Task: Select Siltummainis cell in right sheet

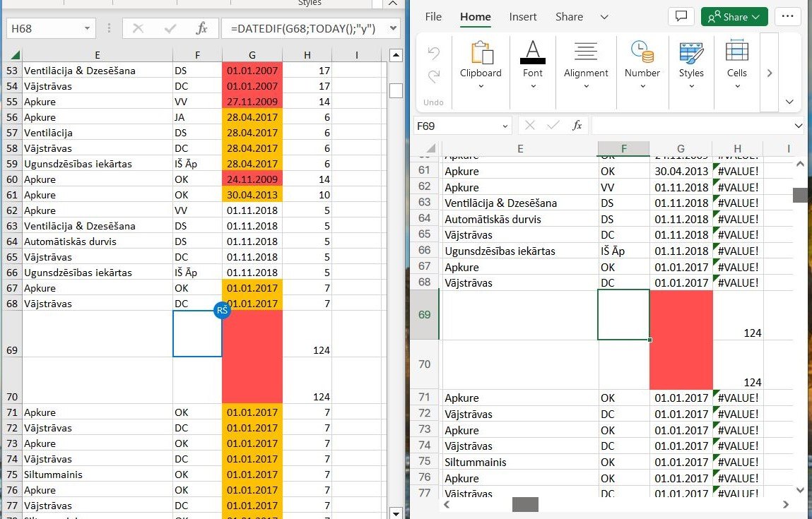Action: point(520,462)
